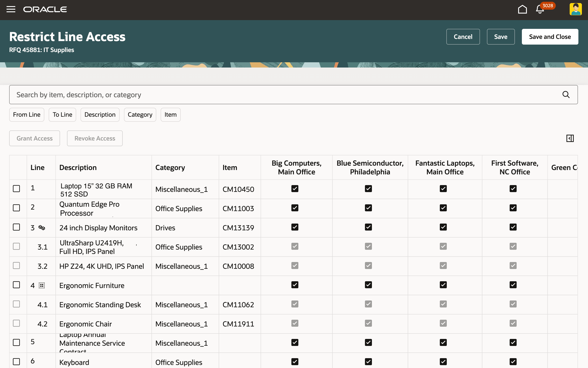Click Save and Close

coord(550,37)
